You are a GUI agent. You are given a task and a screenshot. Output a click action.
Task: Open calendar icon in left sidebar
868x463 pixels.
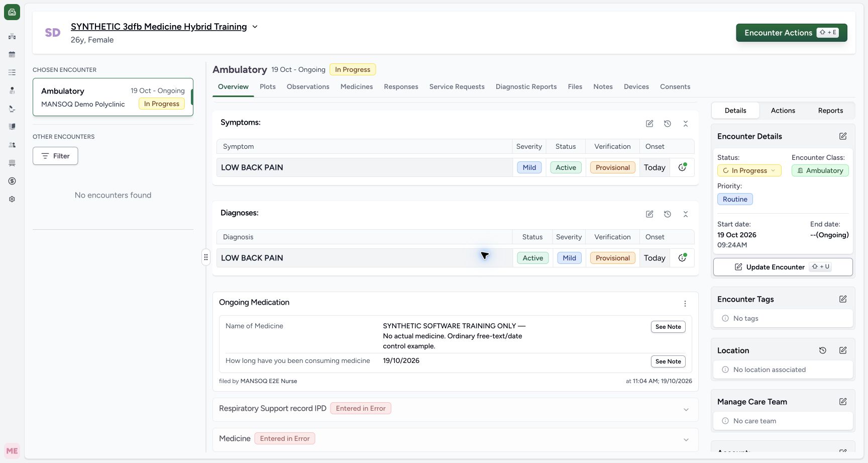(12, 54)
